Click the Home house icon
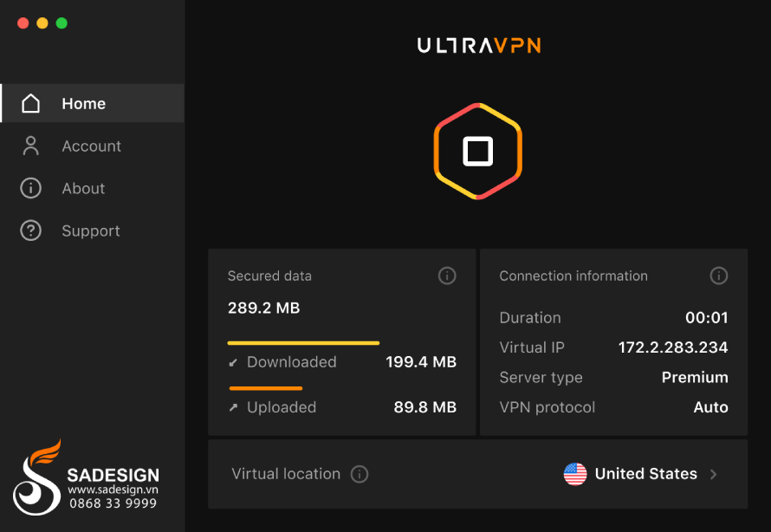Image resolution: width=771 pixels, height=532 pixels. pos(30,103)
